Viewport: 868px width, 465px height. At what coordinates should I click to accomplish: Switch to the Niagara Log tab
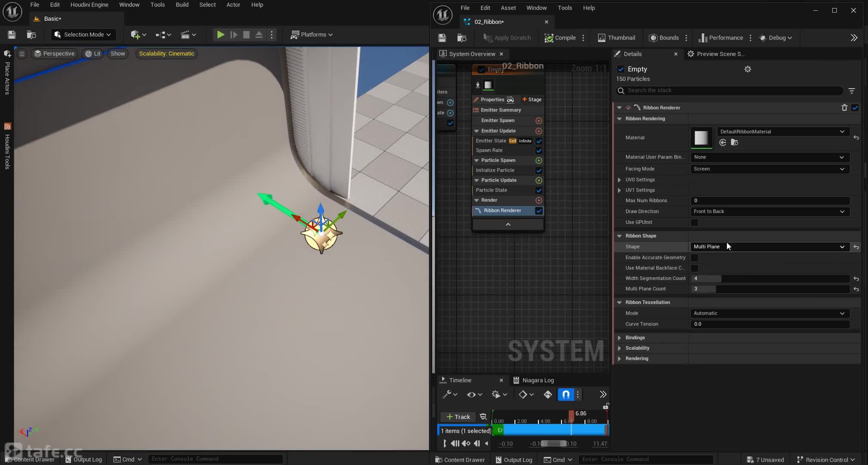tap(533, 380)
